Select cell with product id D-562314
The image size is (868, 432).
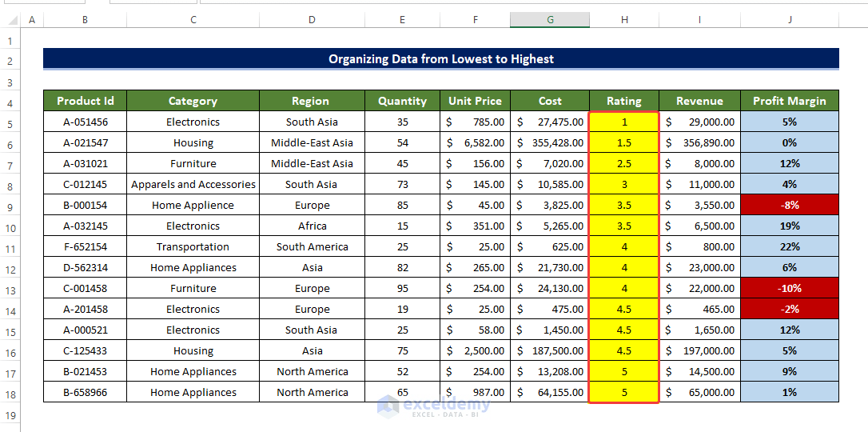click(x=86, y=267)
